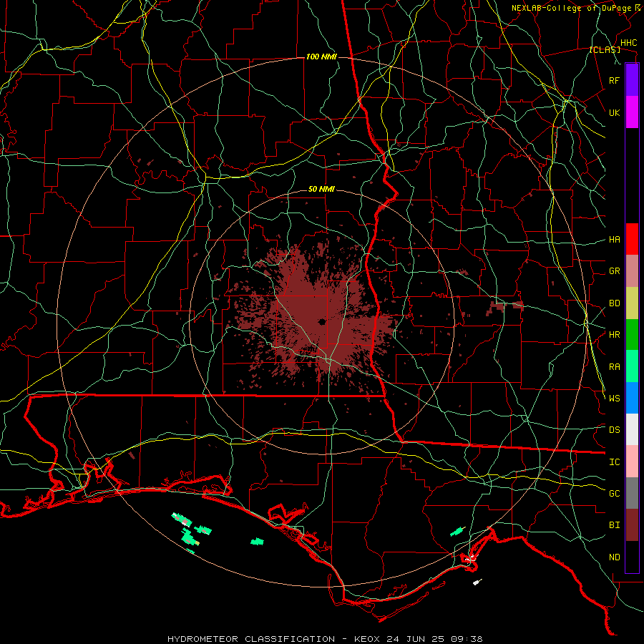Select the yellow BD legend swatch
644x644 pixels.
pyautogui.click(x=632, y=303)
